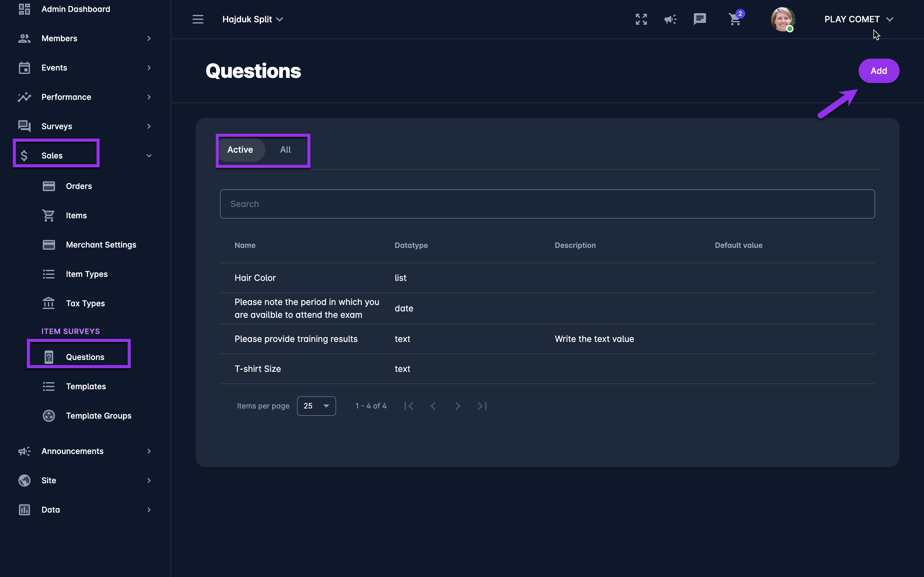Open Templates in the sidebar

pos(86,386)
